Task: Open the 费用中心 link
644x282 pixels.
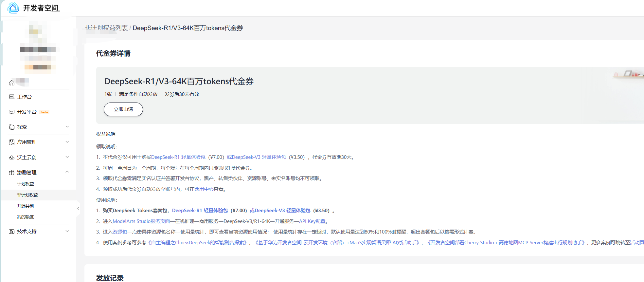Action: coord(204,189)
